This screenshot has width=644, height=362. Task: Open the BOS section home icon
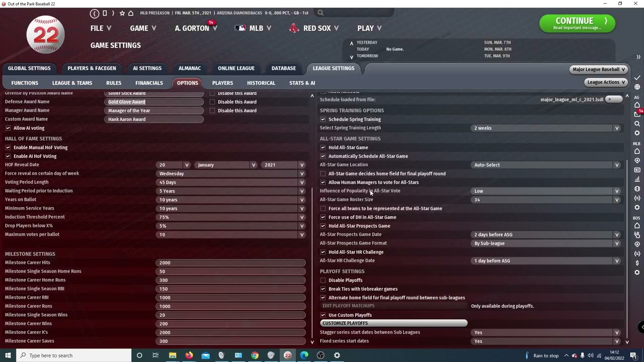[637, 226]
